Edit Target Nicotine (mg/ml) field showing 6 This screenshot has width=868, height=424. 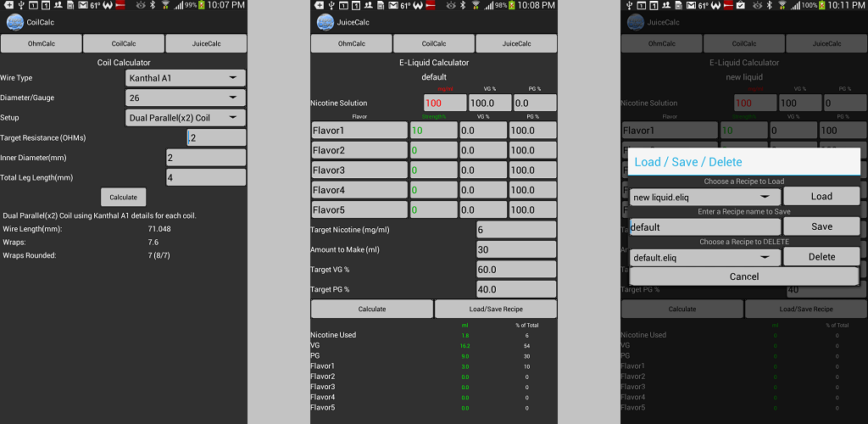pos(516,230)
